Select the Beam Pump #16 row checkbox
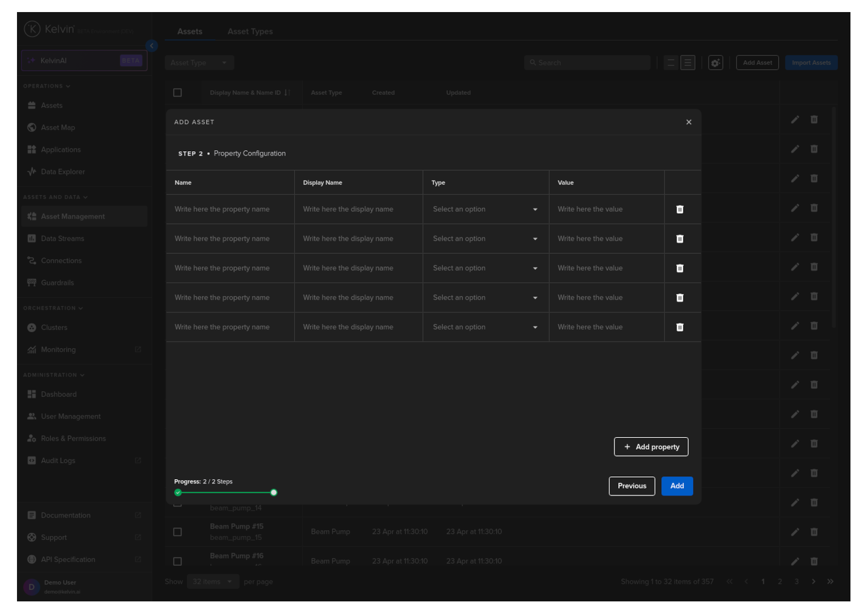 coord(178,561)
